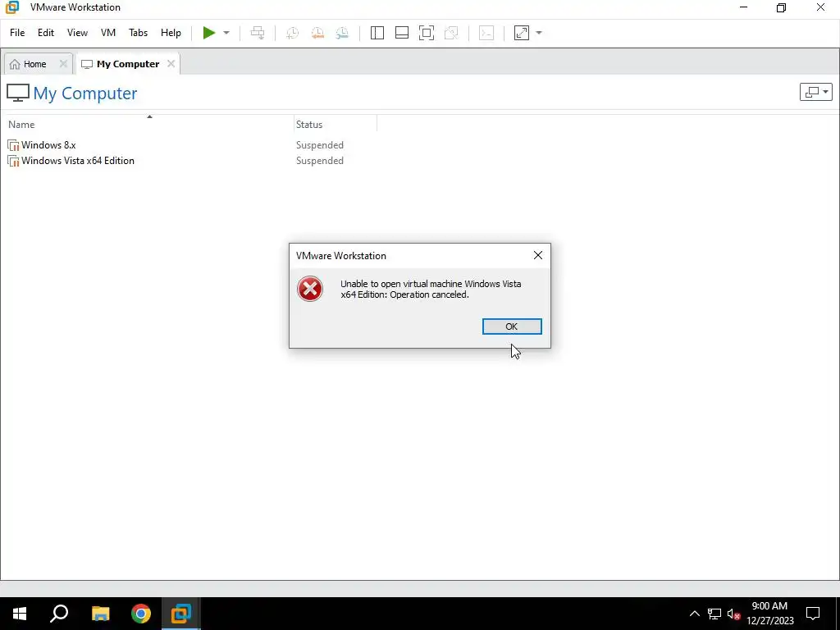Open the power options dropdown arrow

[226, 33]
